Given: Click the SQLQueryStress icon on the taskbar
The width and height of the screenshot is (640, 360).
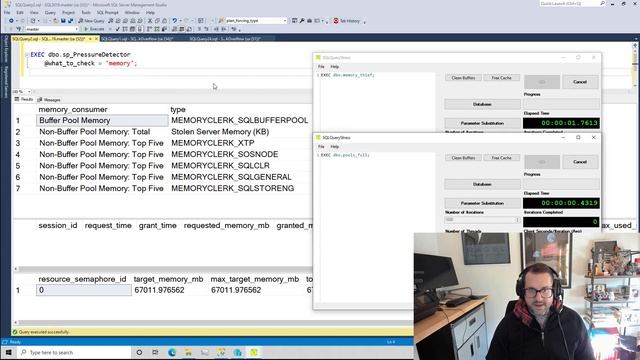Looking at the screenshot, I should [x=254, y=352].
